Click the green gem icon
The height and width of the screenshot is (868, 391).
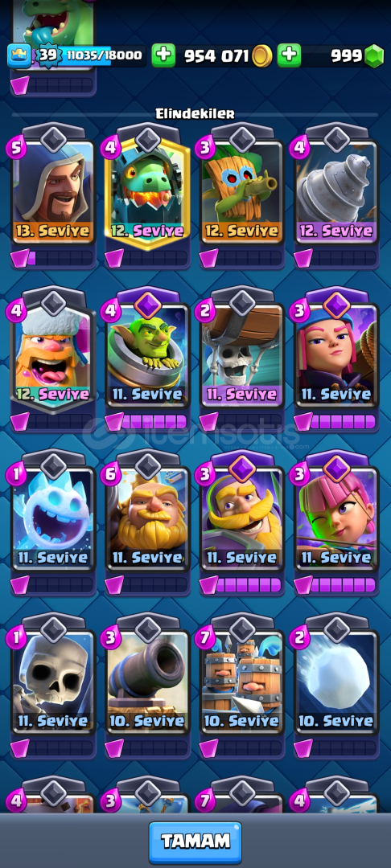click(374, 56)
